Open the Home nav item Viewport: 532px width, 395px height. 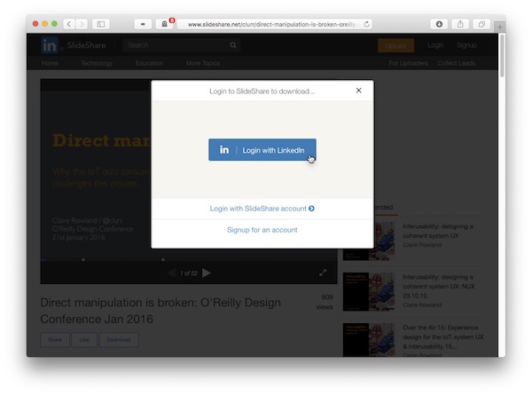(50, 63)
